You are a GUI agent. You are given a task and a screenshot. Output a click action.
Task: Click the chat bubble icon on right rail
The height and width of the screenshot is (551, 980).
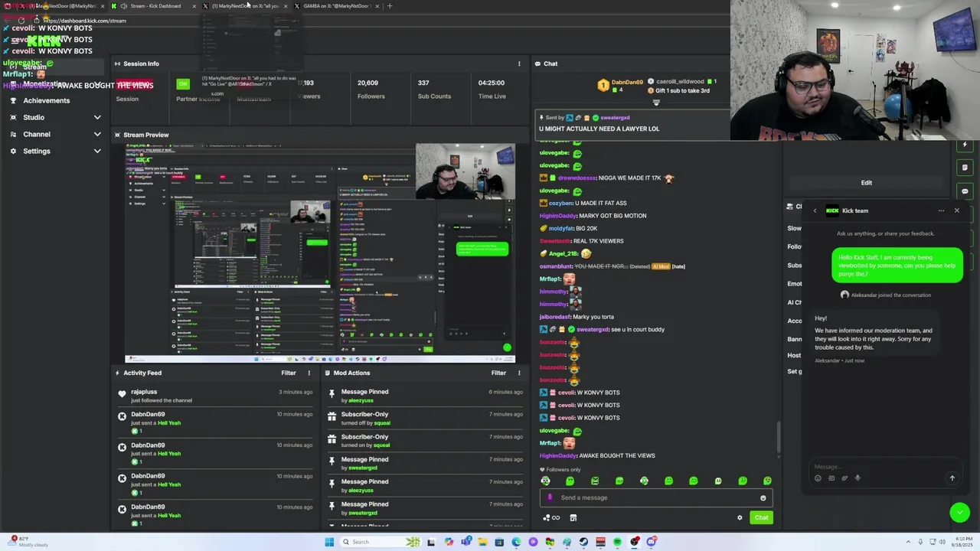coord(965,191)
